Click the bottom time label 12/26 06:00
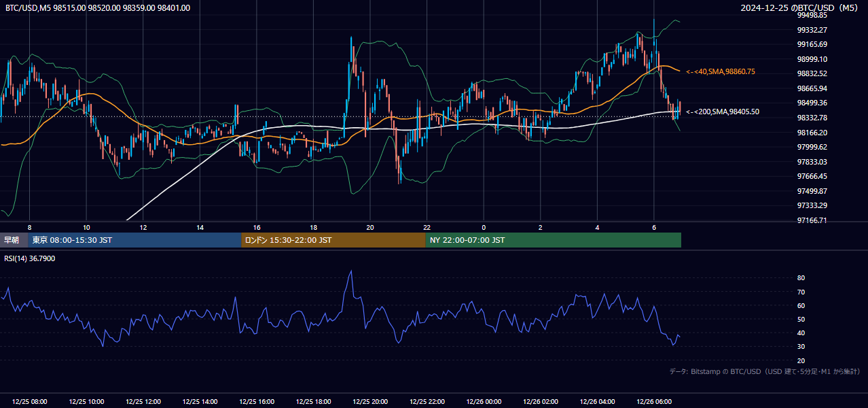This screenshot has height=408, width=868. pos(654,402)
